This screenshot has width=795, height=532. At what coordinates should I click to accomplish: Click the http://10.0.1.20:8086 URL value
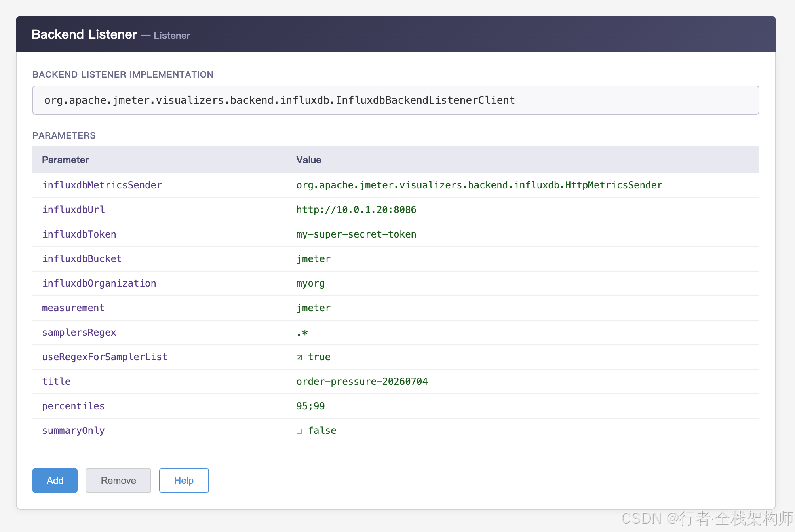356,210
